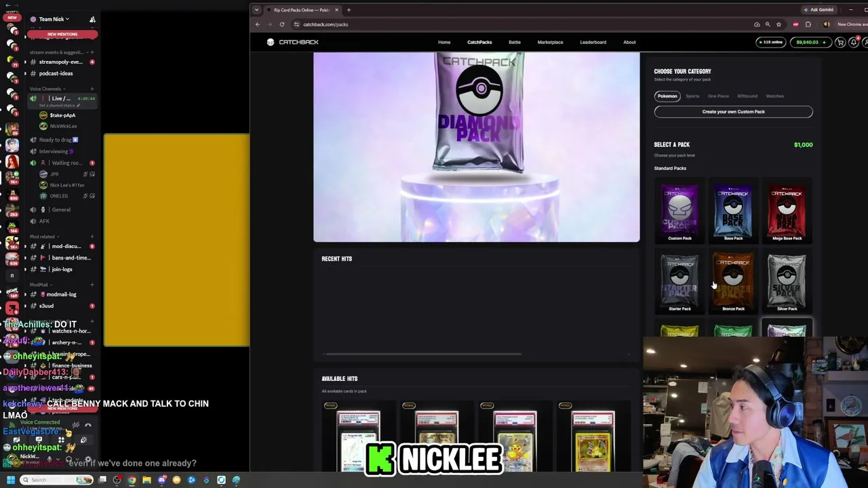Open a new Chrome tab
The image size is (868, 488).
pyautogui.click(x=349, y=10)
